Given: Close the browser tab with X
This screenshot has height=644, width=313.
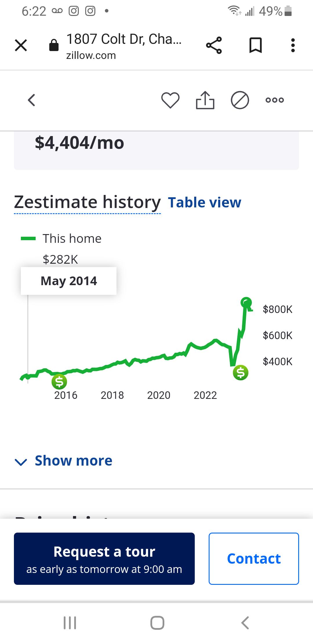Looking at the screenshot, I should tap(21, 45).
